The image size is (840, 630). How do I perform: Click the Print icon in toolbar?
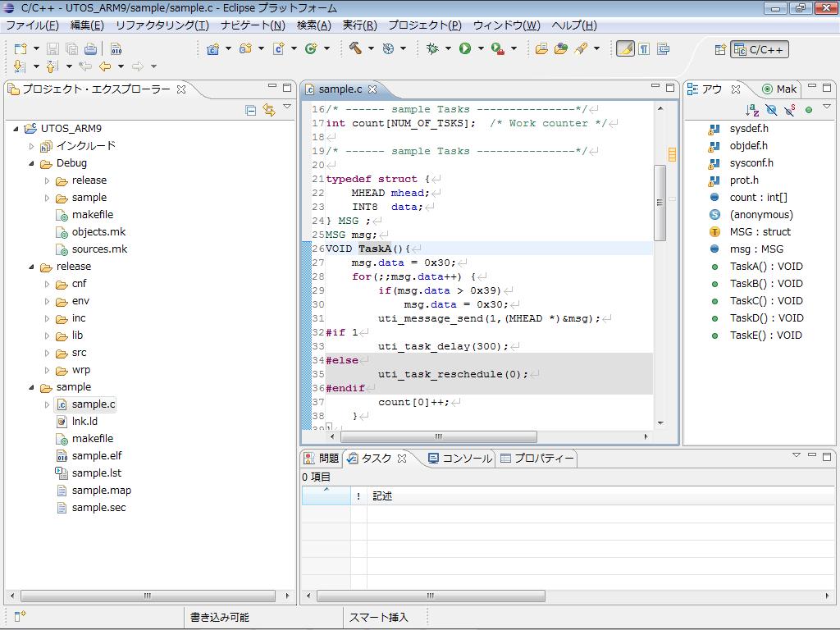(89, 48)
